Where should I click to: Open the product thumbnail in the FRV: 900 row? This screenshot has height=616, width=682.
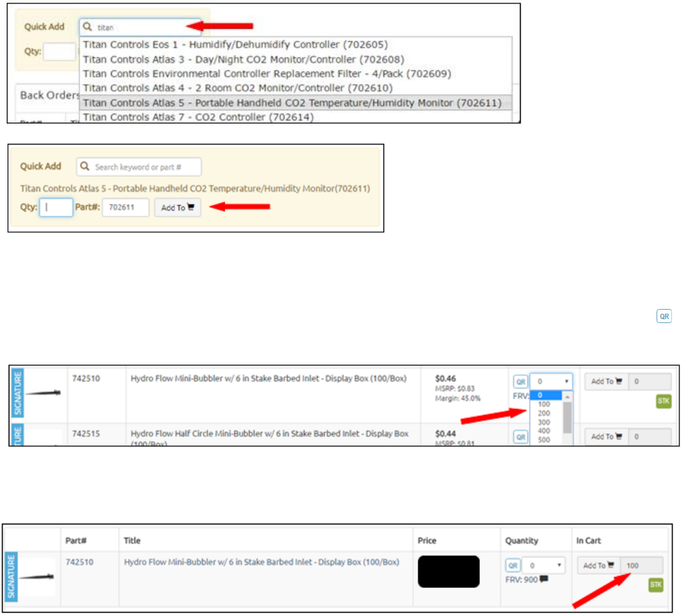37,577
